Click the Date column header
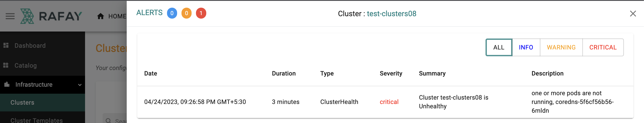Image resolution: width=644 pixels, height=123 pixels. [x=151, y=74]
